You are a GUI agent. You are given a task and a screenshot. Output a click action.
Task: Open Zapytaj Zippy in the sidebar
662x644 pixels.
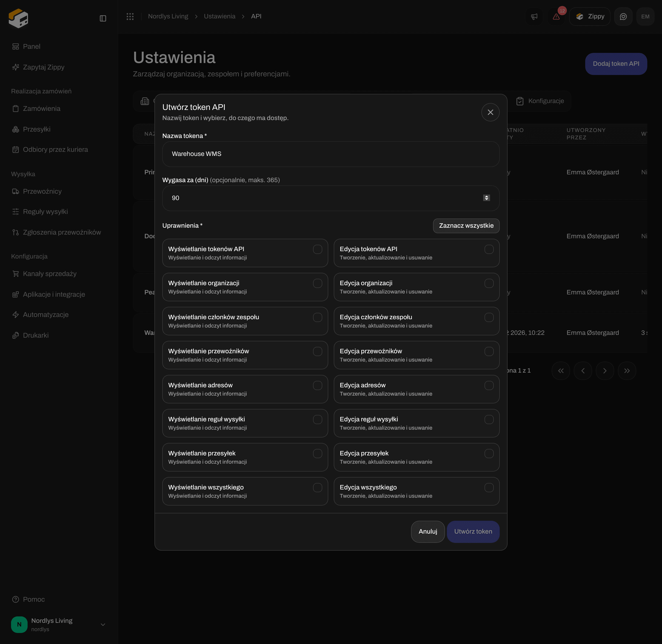59,67
